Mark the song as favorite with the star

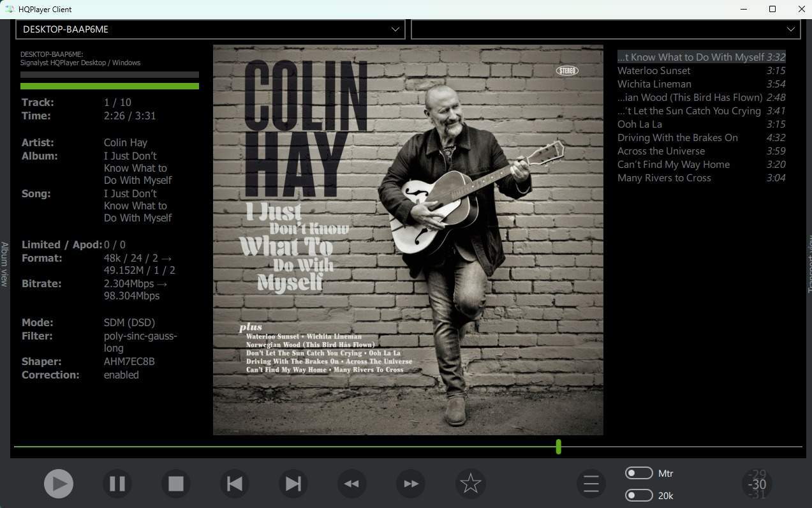(x=471, y=484)
